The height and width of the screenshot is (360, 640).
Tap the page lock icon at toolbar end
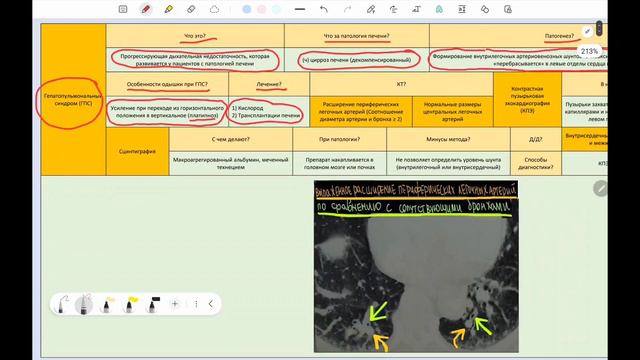coord(508,9)
